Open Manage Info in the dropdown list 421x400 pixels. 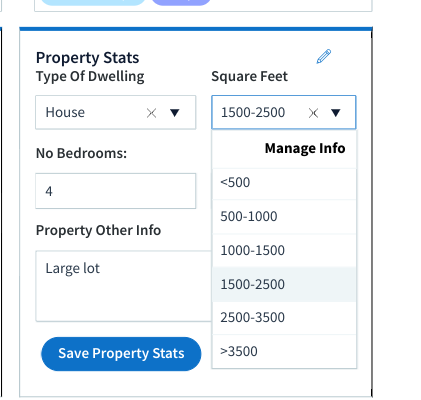[305, 148]
